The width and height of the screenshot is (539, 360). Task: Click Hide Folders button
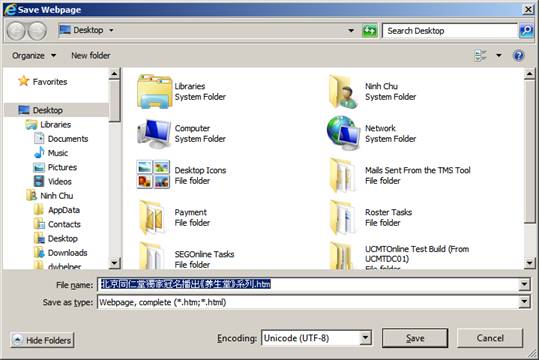coord(42,340)
